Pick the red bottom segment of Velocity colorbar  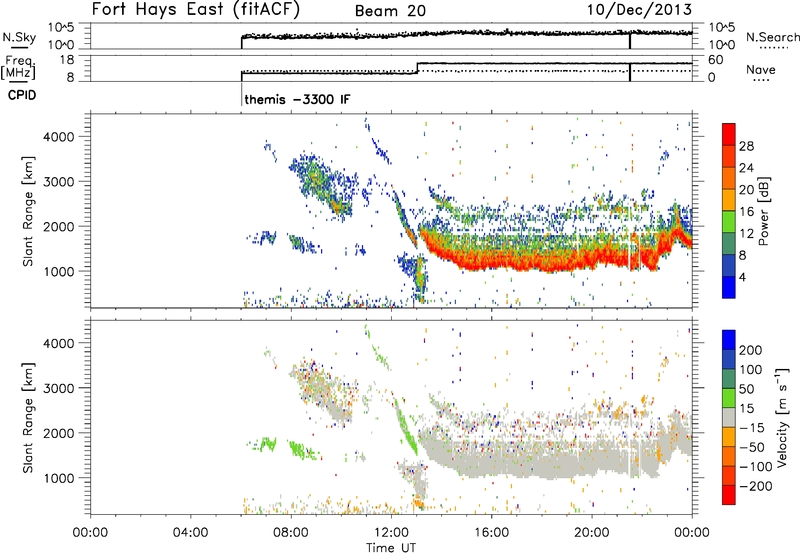(x=729, y=495)
